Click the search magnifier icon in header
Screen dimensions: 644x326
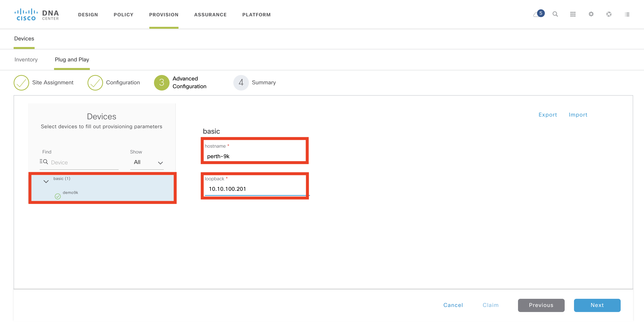(555, 14)
